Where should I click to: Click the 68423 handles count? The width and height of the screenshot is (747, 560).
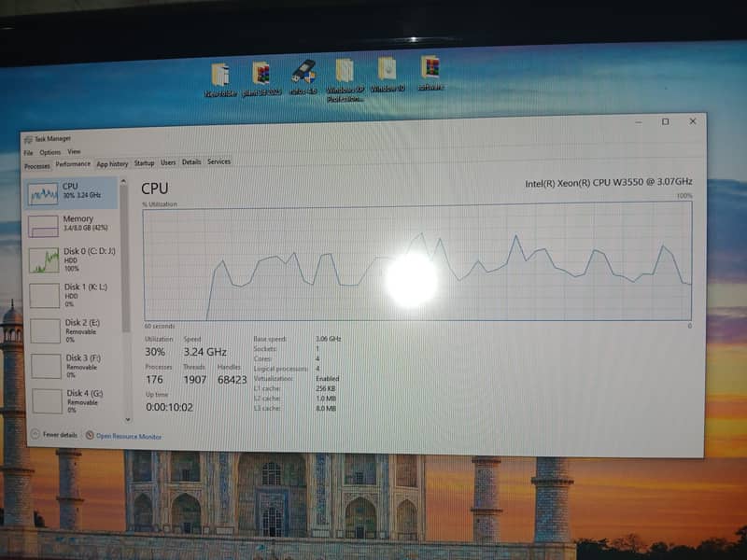click(232, 380)
